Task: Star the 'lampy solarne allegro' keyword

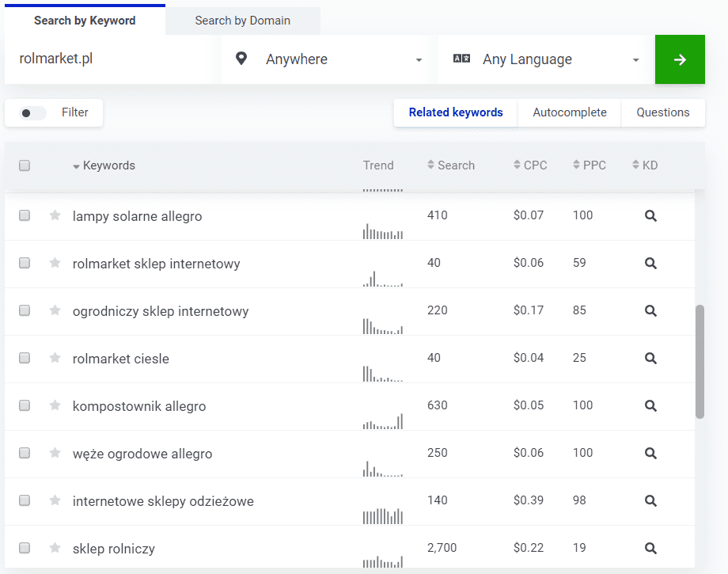Action: (x=55, y=215)
